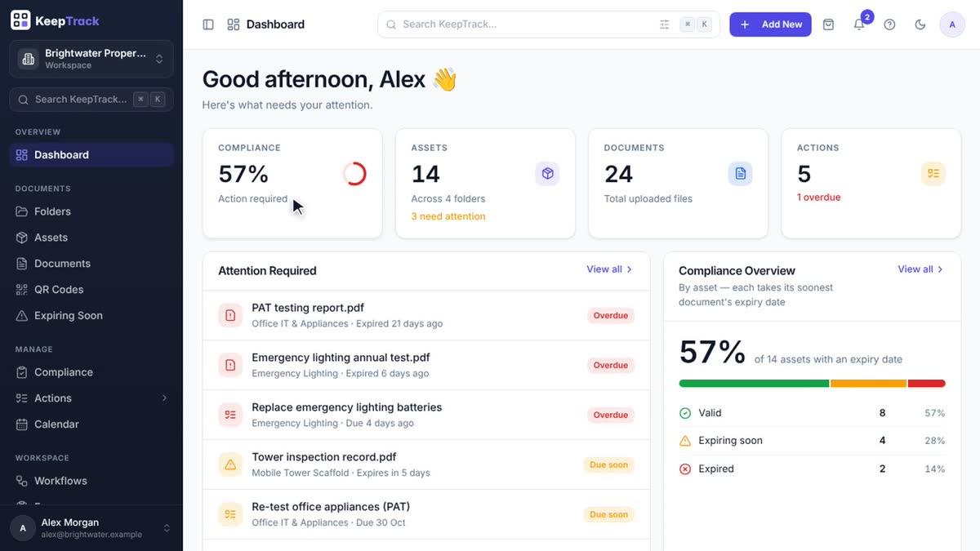
Task: Click the Assets card box icon
Action: coord(548,174)
